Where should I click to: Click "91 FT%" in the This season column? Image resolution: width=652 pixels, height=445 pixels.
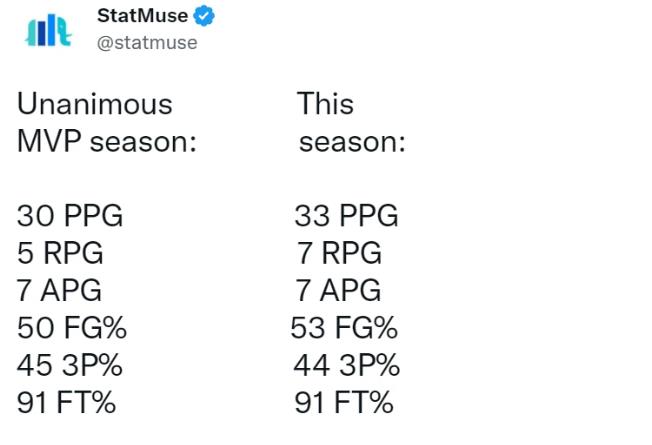point(344,403)
